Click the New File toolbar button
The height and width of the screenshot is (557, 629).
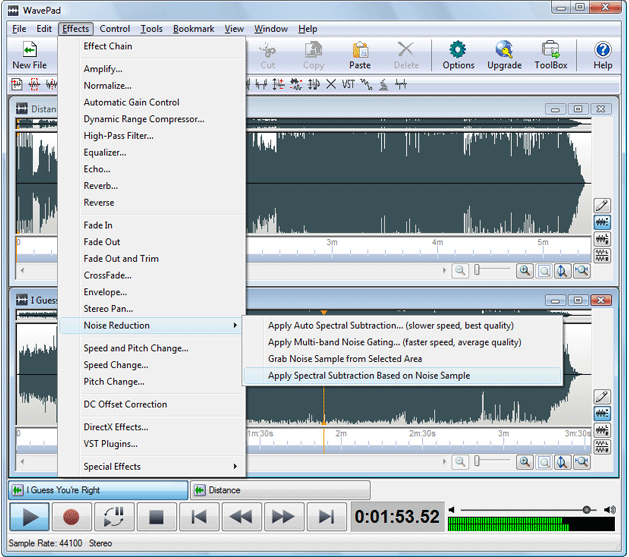point(29,55)
